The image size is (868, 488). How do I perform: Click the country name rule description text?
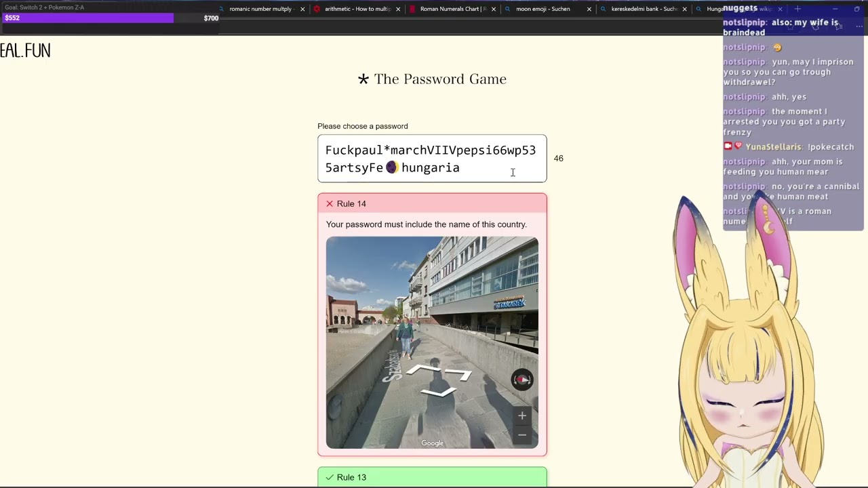(x=427, y=224)
